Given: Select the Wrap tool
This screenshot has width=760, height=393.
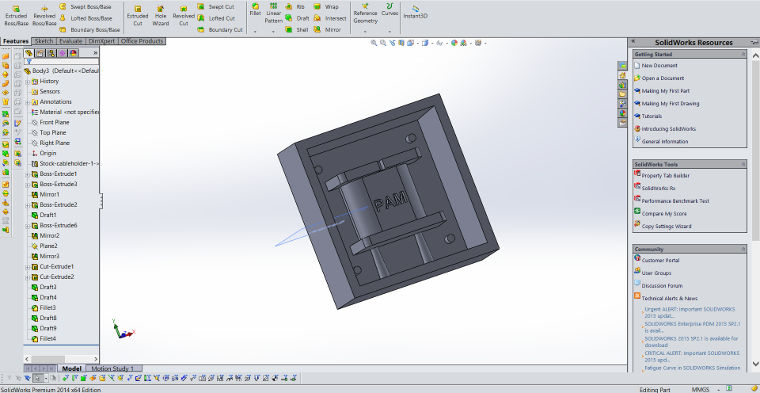Looking at the screenshot, I should (326, 7).
